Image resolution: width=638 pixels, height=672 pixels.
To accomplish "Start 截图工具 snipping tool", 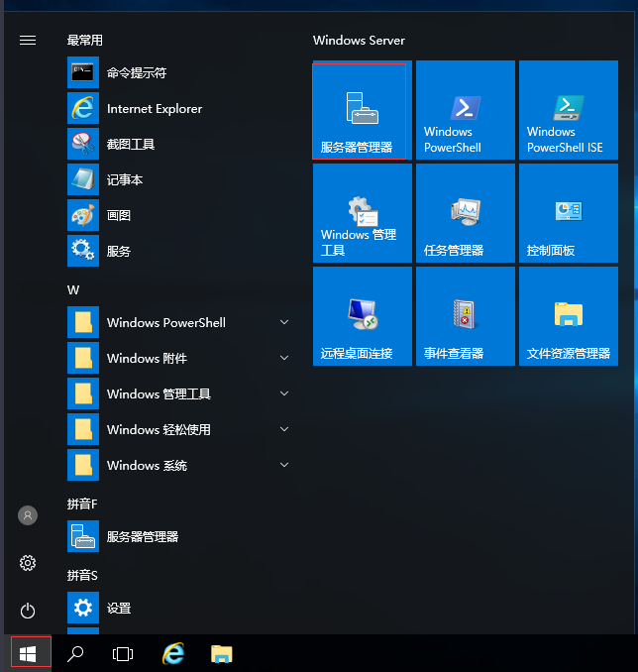I will coord(180,144).
